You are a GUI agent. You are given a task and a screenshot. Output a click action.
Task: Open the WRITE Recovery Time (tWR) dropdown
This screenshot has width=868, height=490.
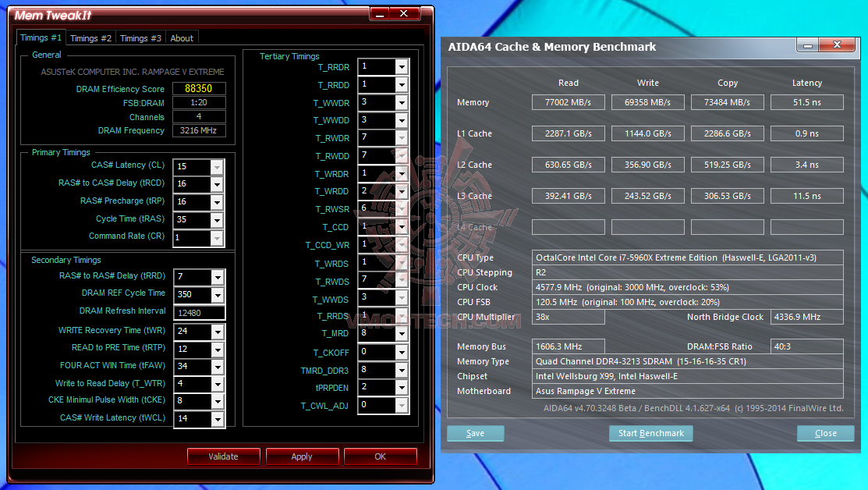coord(218,331)
